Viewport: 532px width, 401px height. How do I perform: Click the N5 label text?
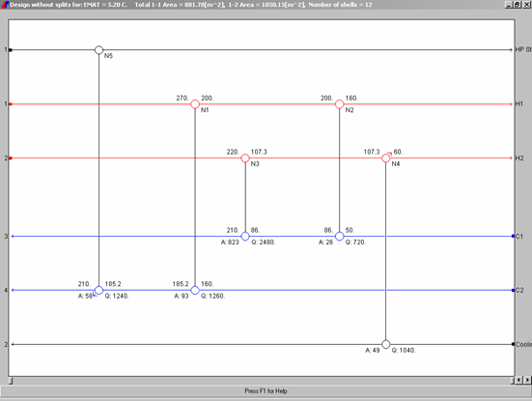coord(108,56)
